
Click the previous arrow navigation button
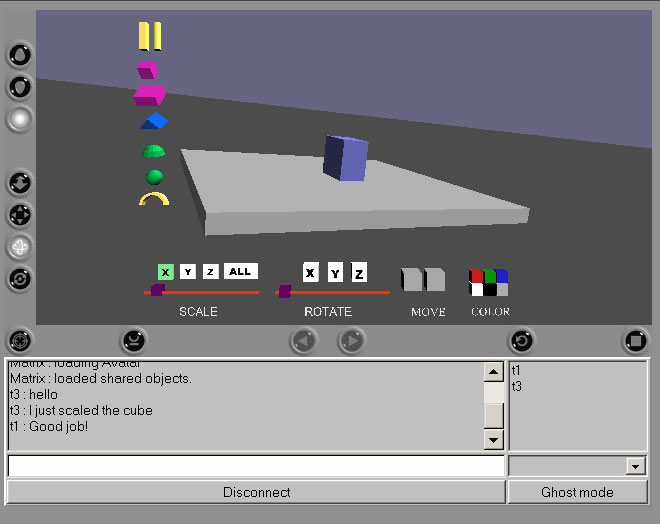(303, 341)
